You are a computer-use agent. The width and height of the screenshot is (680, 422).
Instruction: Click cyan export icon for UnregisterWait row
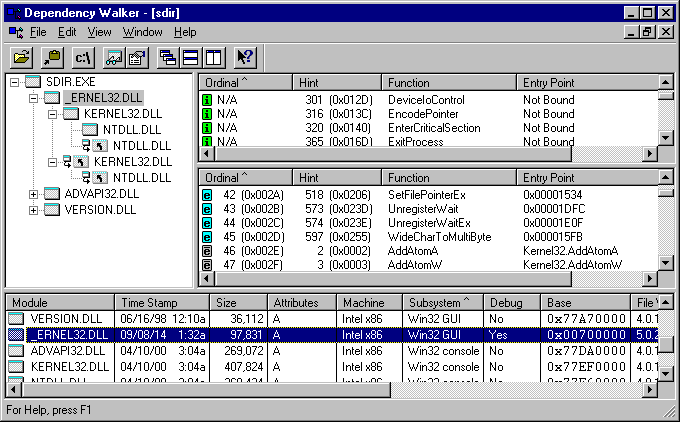(207, 209)
